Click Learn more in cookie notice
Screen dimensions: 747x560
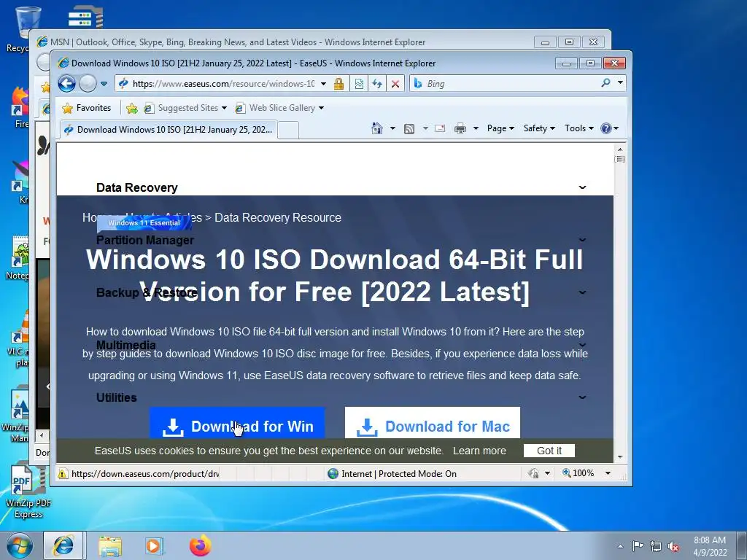(x=479, y=451)
